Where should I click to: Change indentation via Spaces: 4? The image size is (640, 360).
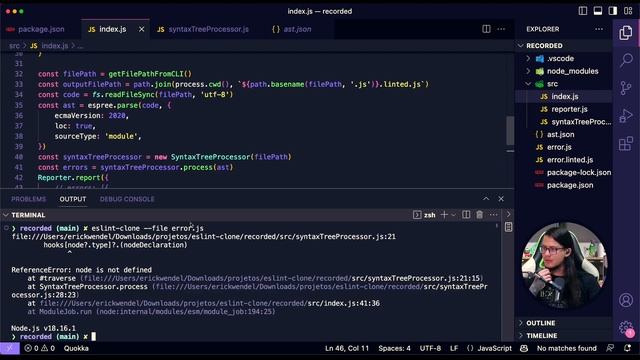(x=394, y=348)
